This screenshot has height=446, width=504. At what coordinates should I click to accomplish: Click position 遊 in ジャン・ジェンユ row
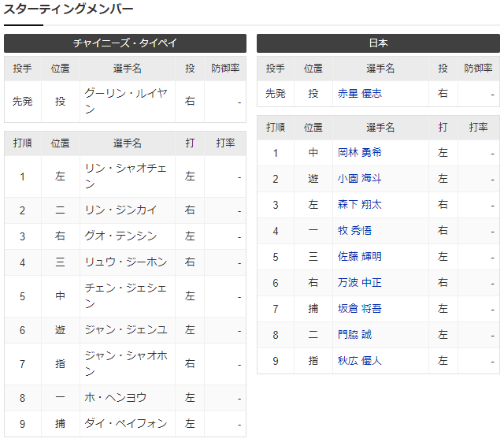tap(60, 330)
